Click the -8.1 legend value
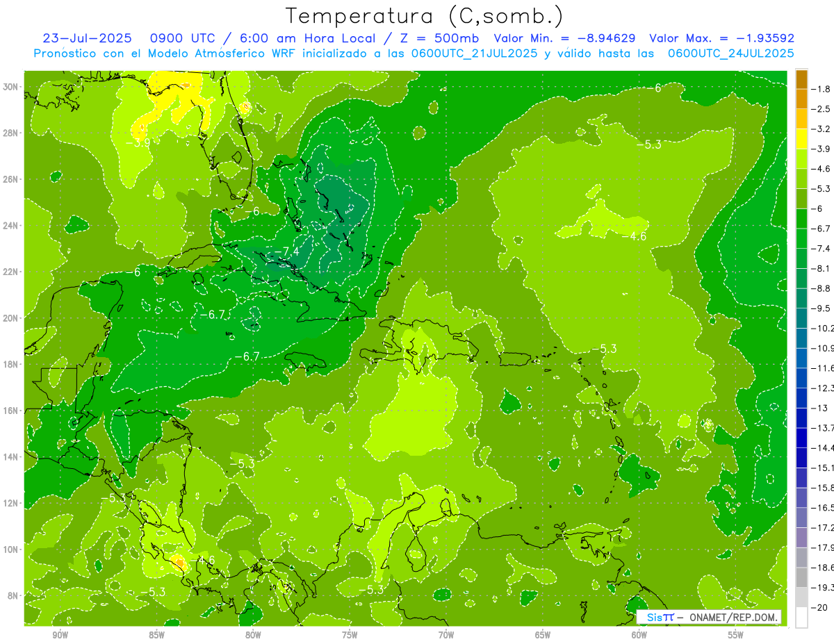 [820, 268]
